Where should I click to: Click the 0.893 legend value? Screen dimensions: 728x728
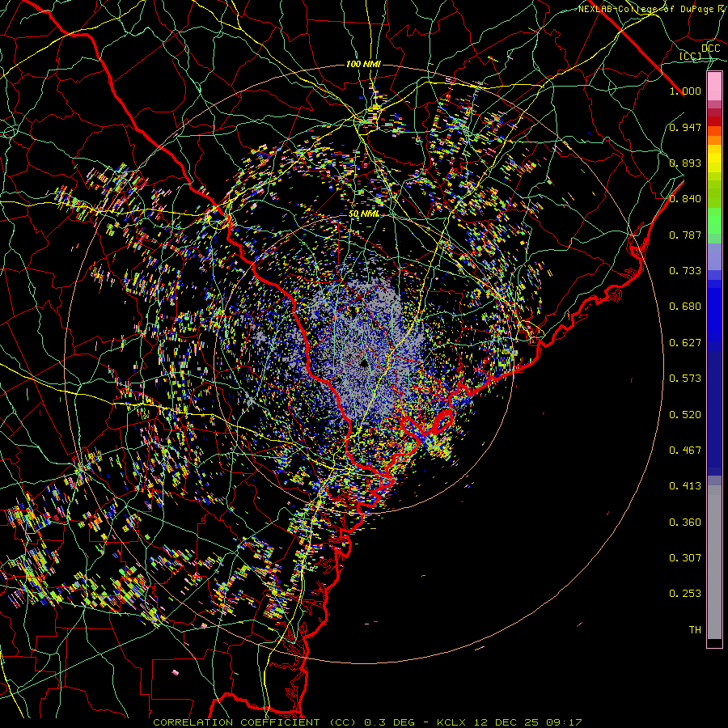pos(685,163)
